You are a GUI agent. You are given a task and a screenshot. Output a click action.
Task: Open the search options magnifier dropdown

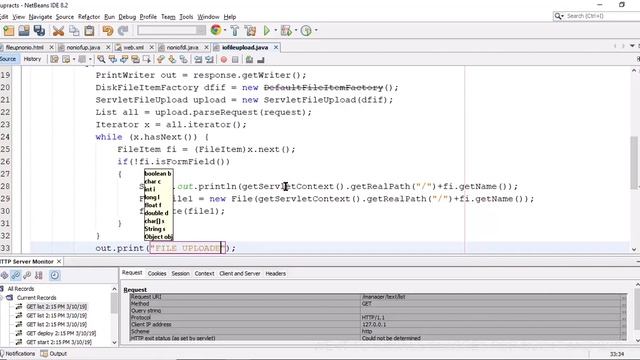(558, 16)
